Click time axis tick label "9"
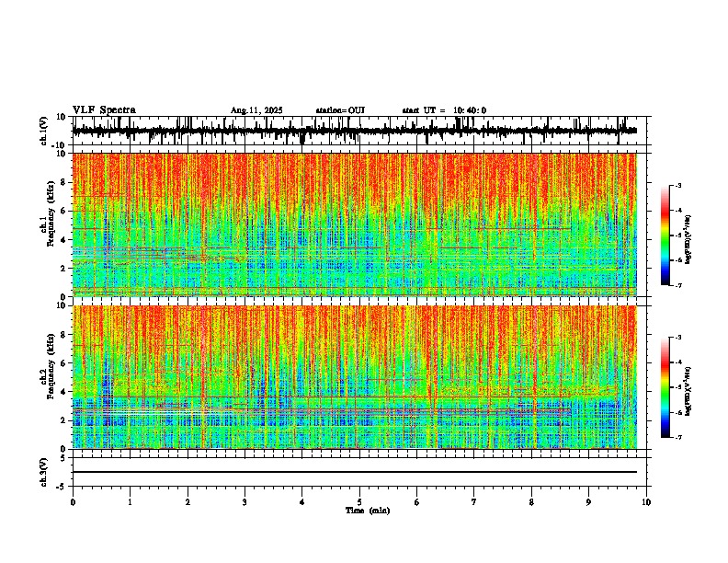 tap(588, 502)
